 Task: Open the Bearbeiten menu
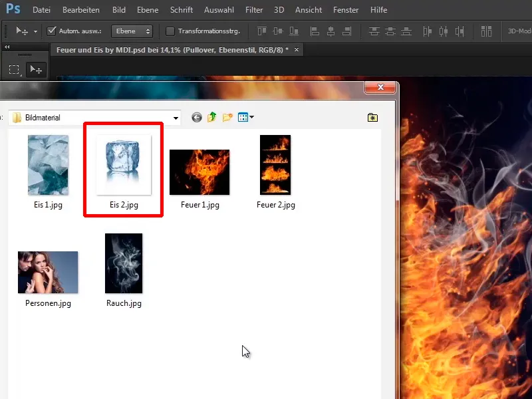coord(81,10)
